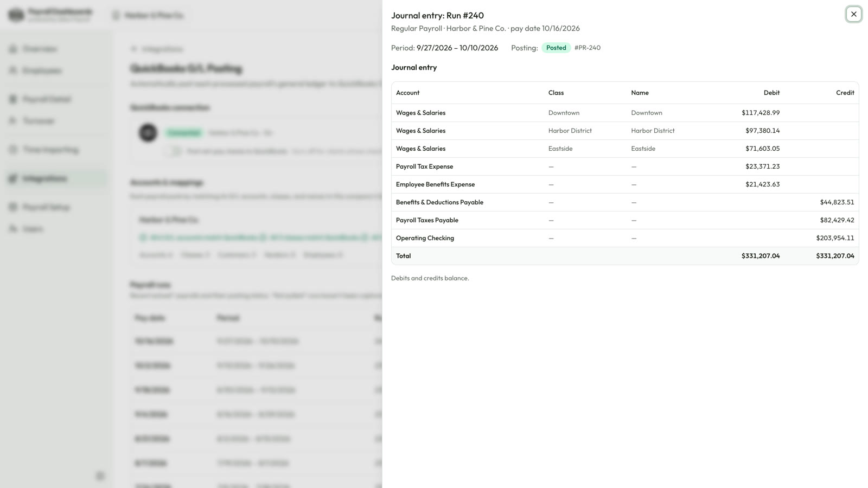Click the Debit column header
This screenshot has width=868, height=488.
[x=771, y=93]
